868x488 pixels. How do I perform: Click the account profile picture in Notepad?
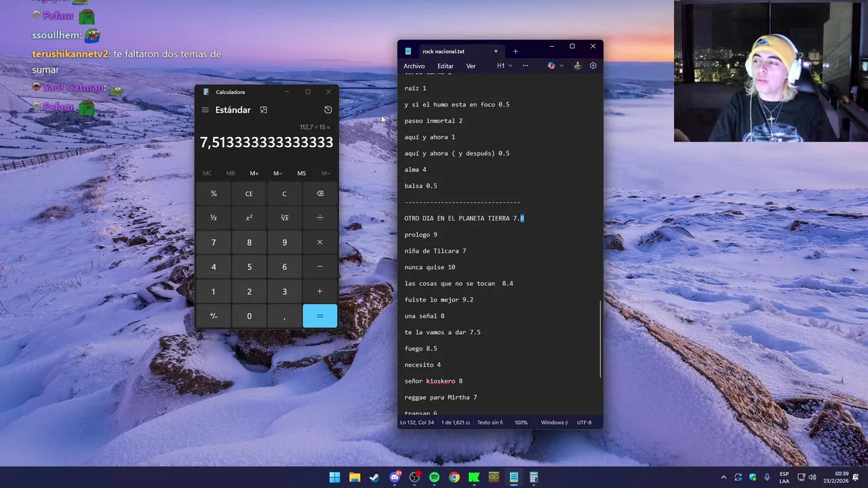[x=578, y=66]
